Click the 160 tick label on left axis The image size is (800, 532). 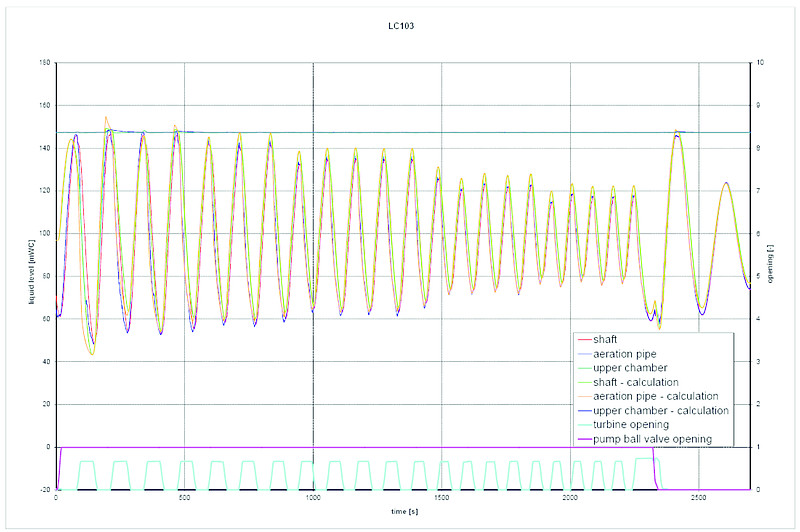[x=44, y=62]
